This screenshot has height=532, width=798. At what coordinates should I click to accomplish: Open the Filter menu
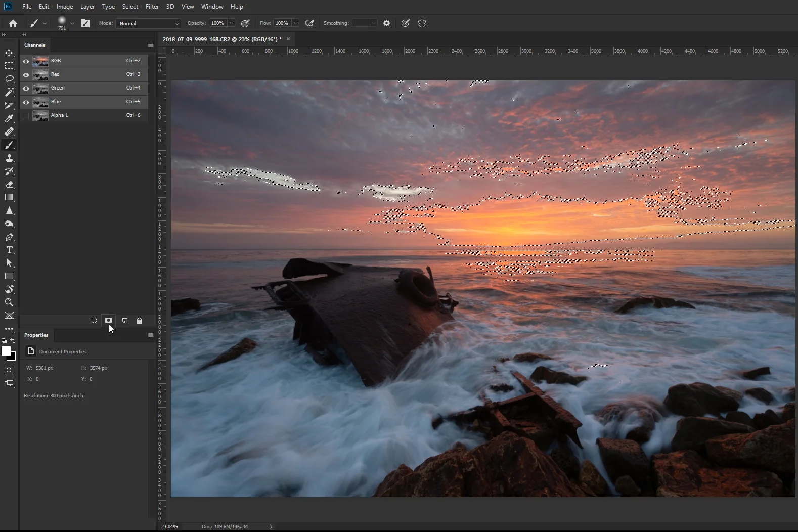pyautogui.click(x=152, y=7)
